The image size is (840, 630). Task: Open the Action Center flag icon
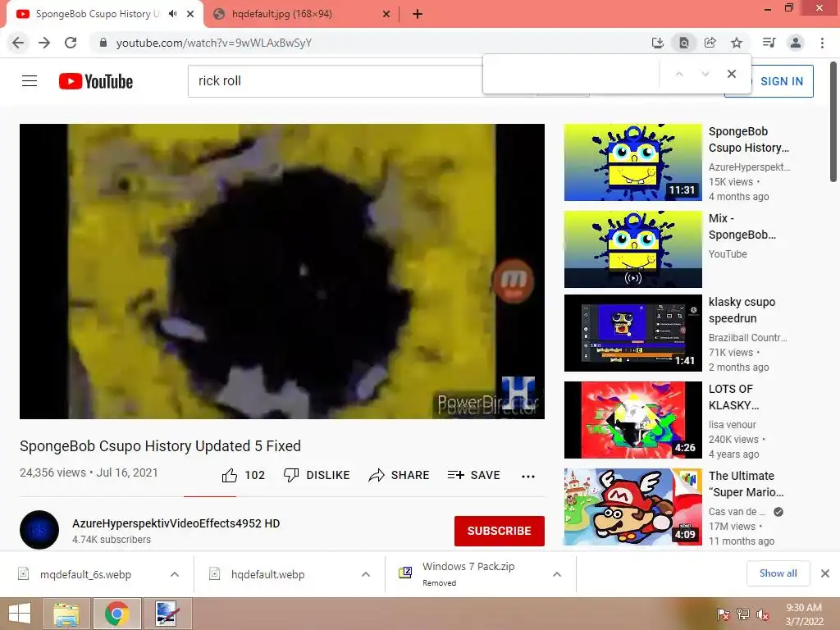click(x=724, y=614)
